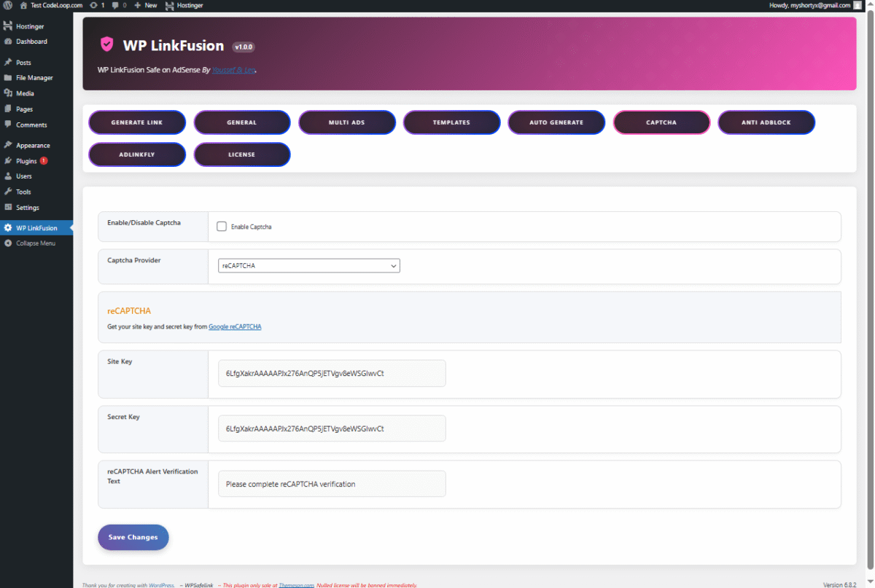875x588 pixels.
Task: Open Hostinger in the sidebar
Action: tap(36, 26)
